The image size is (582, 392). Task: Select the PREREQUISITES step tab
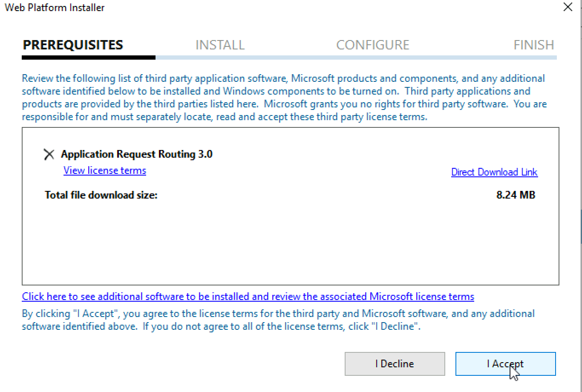[73, 45]
